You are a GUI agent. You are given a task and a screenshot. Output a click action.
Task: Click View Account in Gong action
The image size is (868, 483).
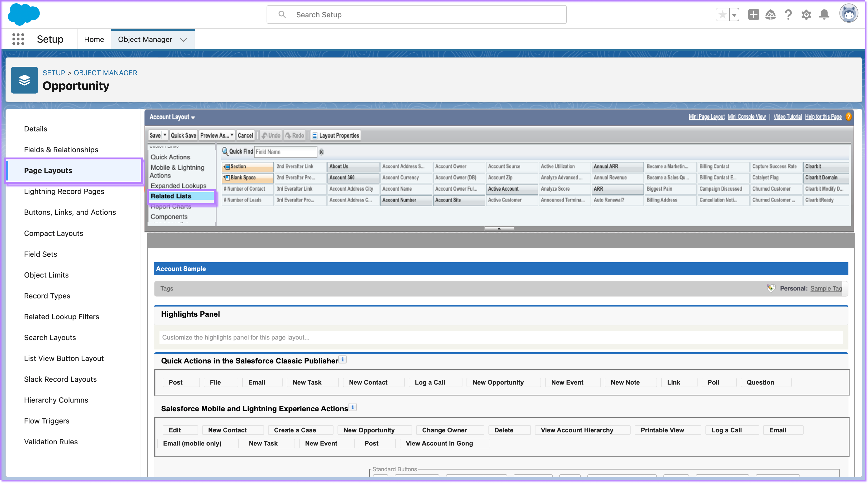coord(445,443)
